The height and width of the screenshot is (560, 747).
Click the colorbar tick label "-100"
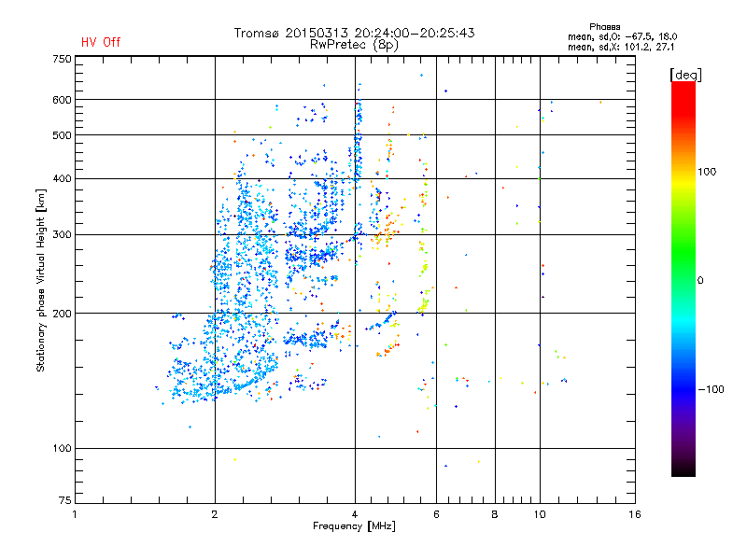point(711,389)
